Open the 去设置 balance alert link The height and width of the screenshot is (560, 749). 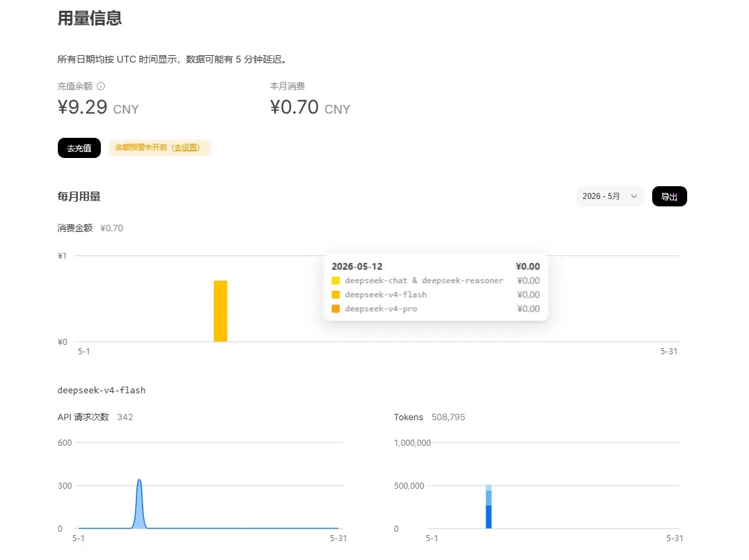point(186,148)
